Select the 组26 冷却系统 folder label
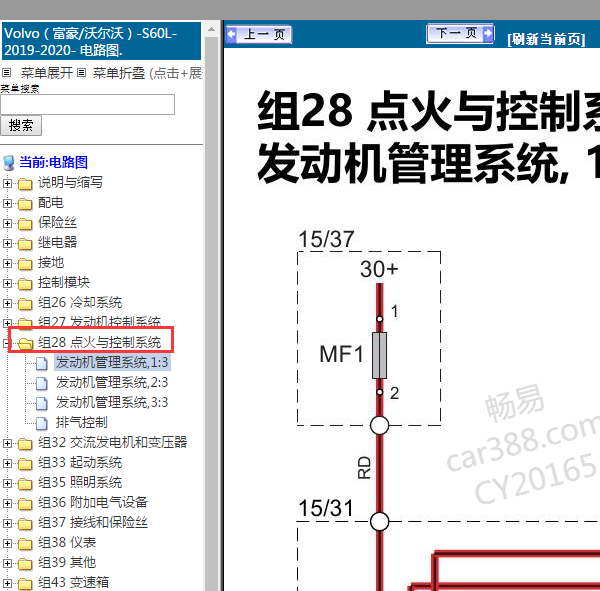Viewport: 600px width, 591px height. coord(80,302)
